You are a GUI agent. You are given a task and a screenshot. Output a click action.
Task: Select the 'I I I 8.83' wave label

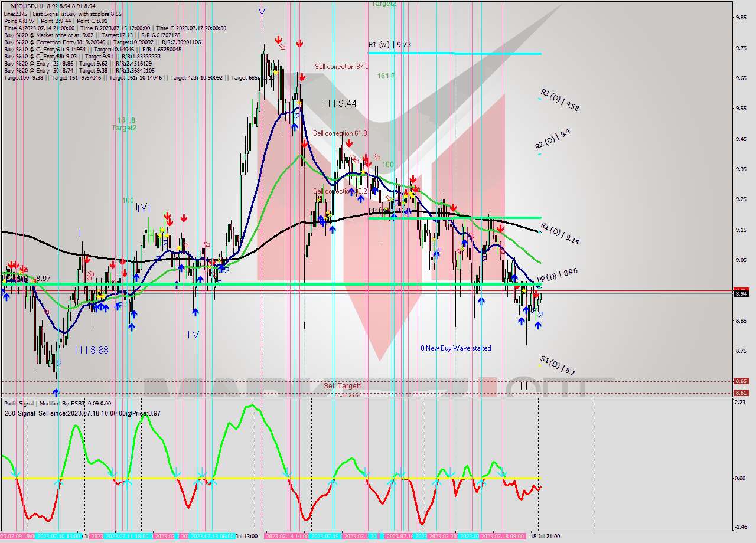[92, 350]
